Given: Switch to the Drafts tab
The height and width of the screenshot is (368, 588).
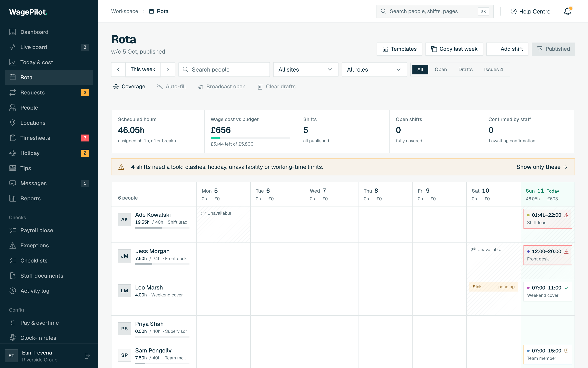Looking at the screenshot, I should 465,70.
